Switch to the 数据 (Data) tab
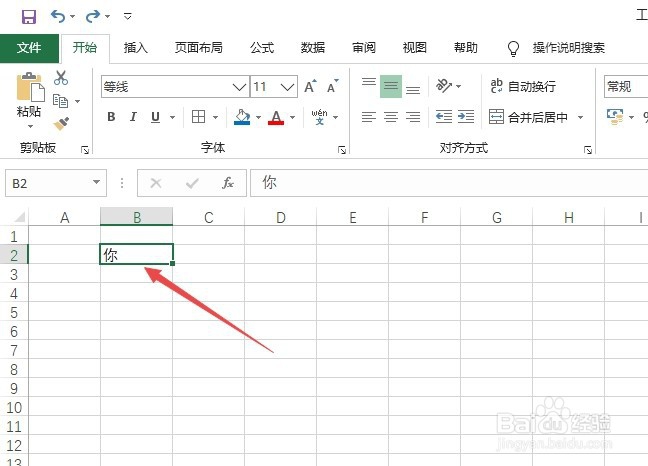This screenshot has height=466, width=648. (x=313, y=48)
